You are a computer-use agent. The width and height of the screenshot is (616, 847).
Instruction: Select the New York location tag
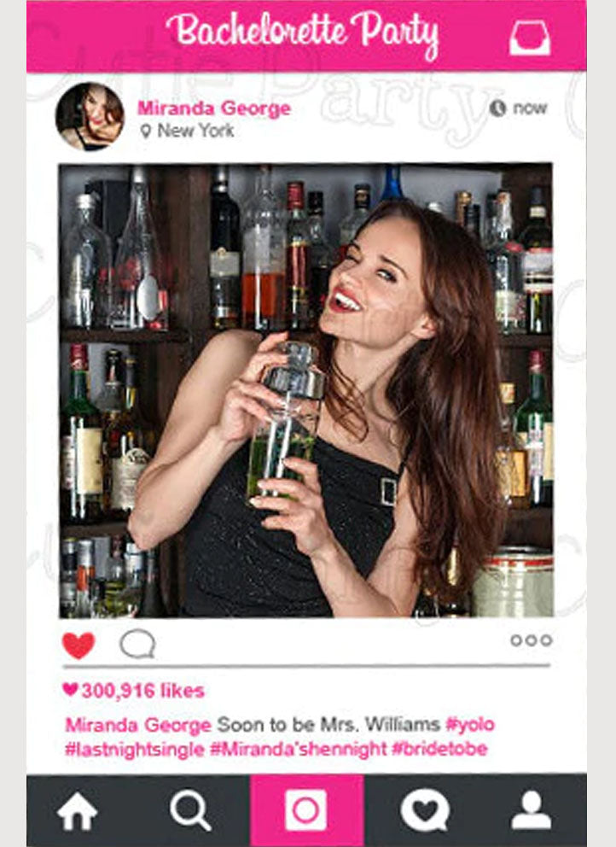click(x=187, y=131)
